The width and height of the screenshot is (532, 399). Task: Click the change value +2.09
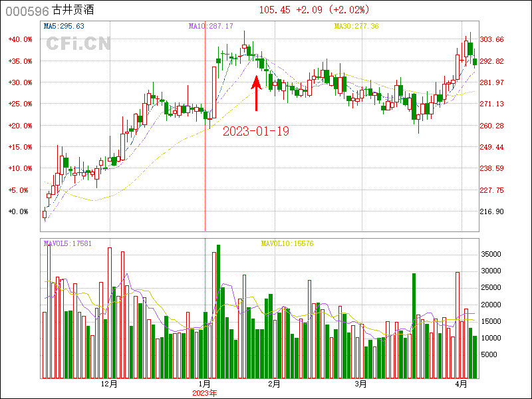tap(309, 10)
